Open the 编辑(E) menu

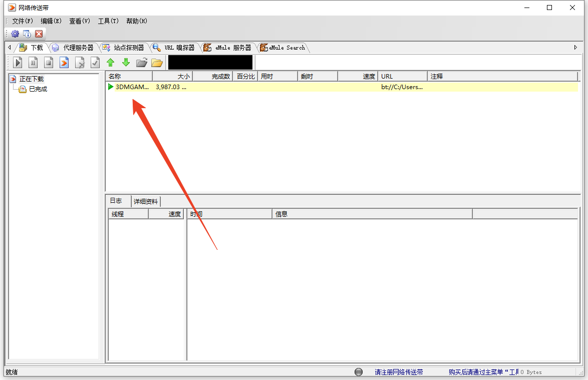(x=51, y=21)
